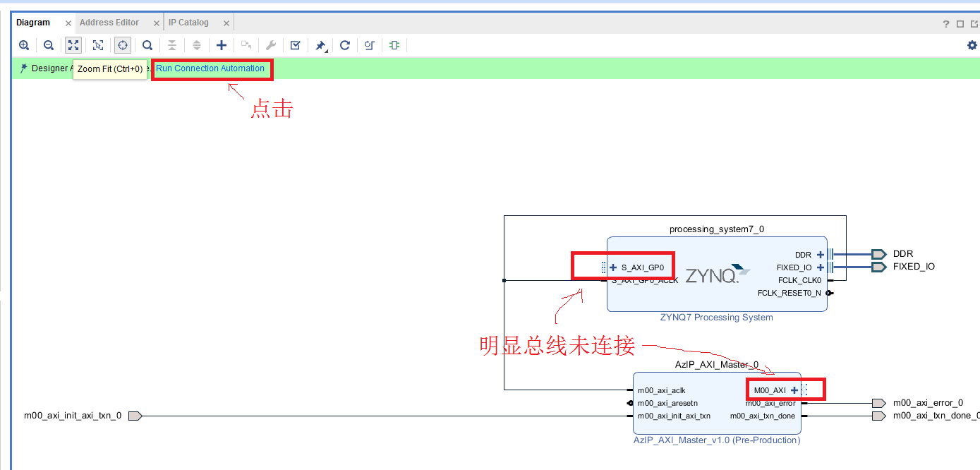Maximize the diagram panel
The height and width of the screenshot is (470, 980).
click(x=960, y=24)
